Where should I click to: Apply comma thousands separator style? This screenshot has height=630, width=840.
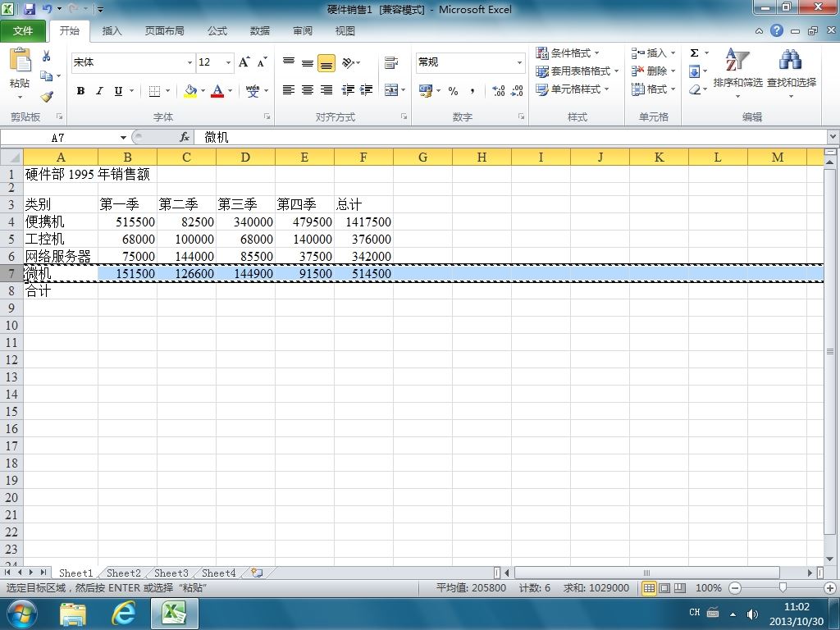[472, 91]
